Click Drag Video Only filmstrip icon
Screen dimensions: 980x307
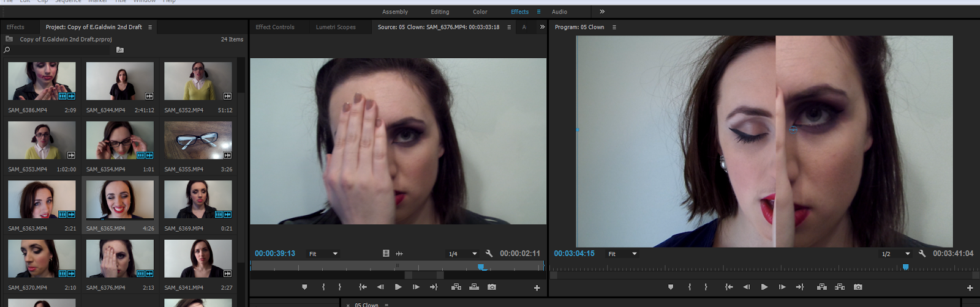[386, 253]
